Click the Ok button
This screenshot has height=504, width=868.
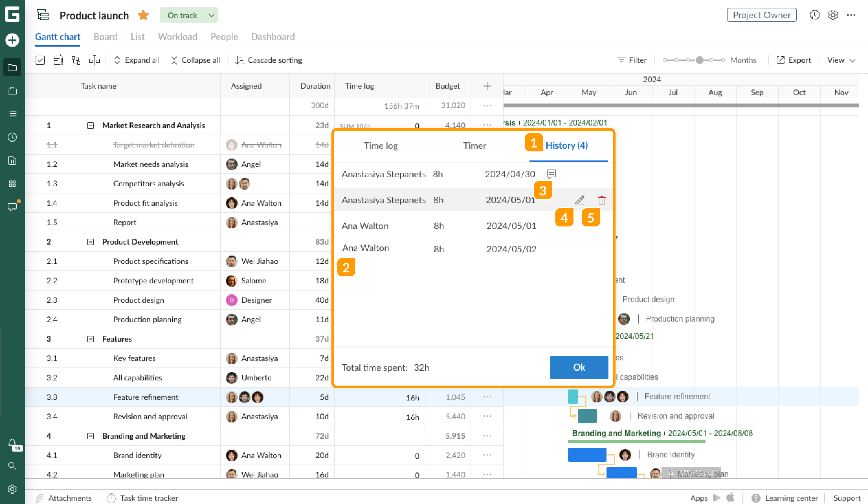[x=579, y=367]
